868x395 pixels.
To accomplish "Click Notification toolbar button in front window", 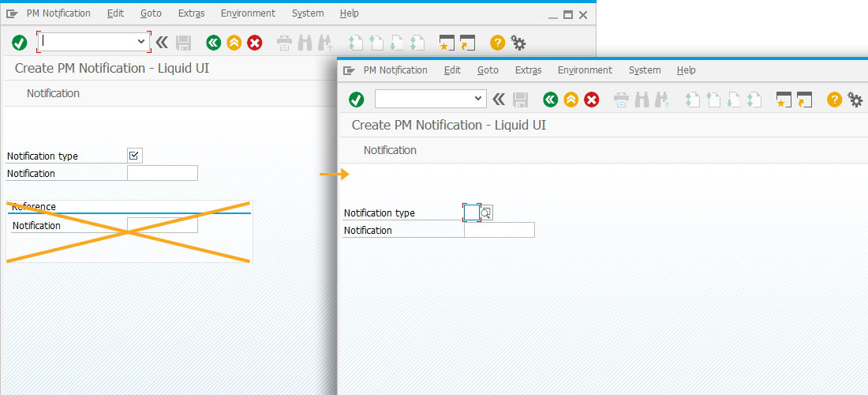I will point(391,150).
